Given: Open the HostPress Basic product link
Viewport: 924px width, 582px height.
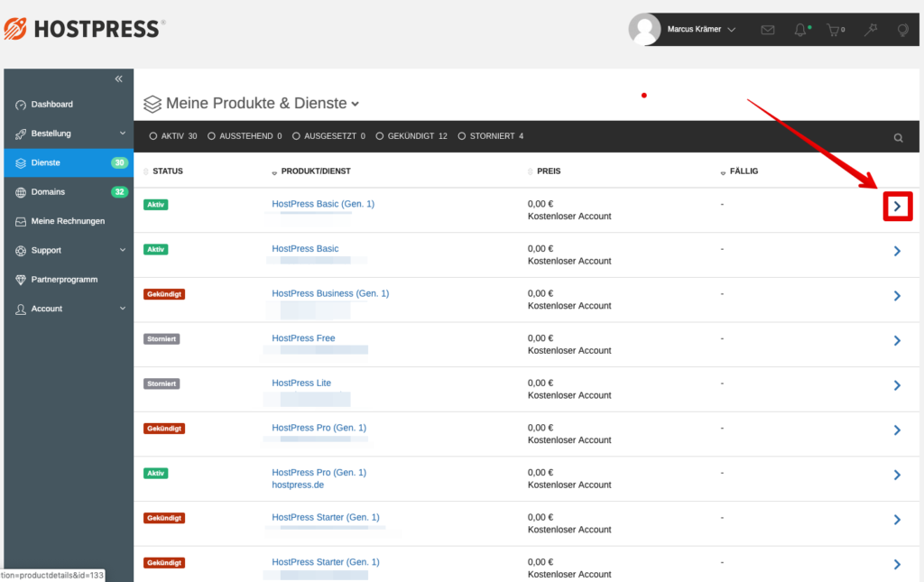Looking at the screenshot, I should click(305, 248).
